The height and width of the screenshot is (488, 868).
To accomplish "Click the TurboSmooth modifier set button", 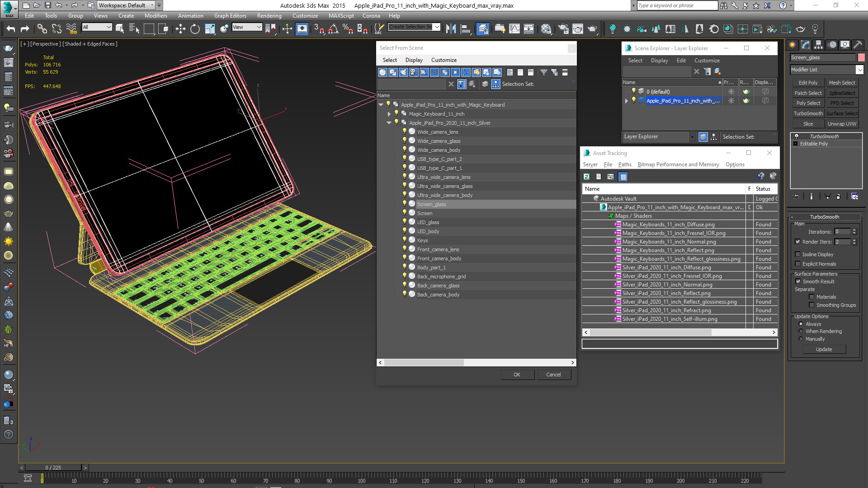I will pyautogui.click(x=808, y=113).
